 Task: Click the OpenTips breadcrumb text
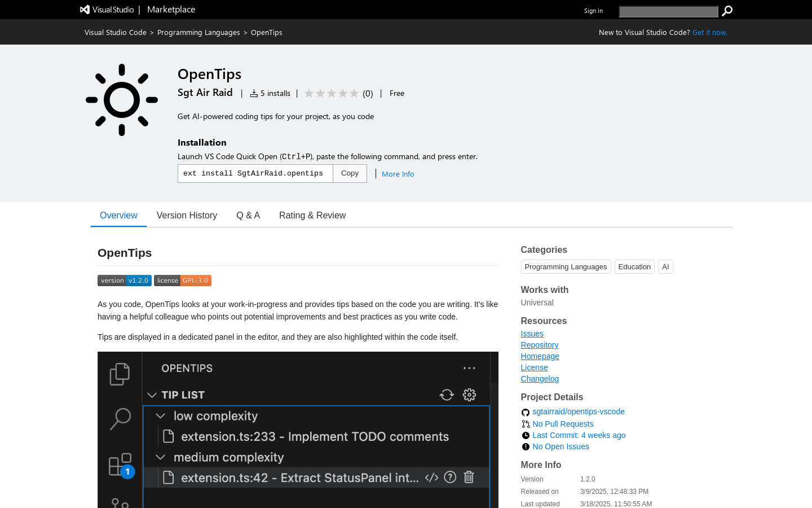point(267,33)
